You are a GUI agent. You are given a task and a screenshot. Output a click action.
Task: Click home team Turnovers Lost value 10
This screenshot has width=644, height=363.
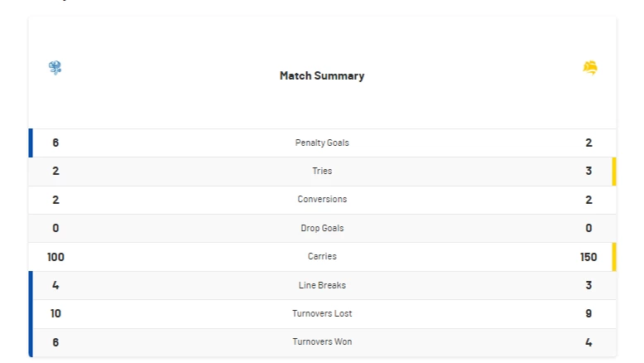(55, 313)
